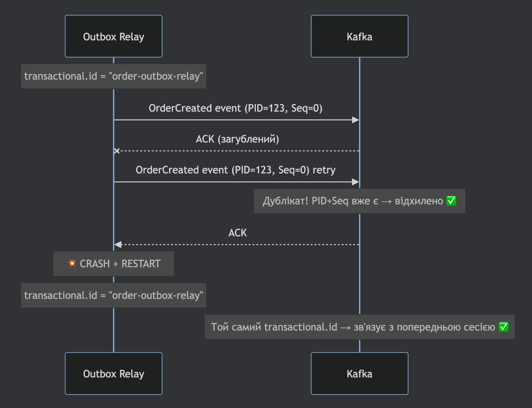Click the 'ACK (загублений)' message label

tap(237, 139)
